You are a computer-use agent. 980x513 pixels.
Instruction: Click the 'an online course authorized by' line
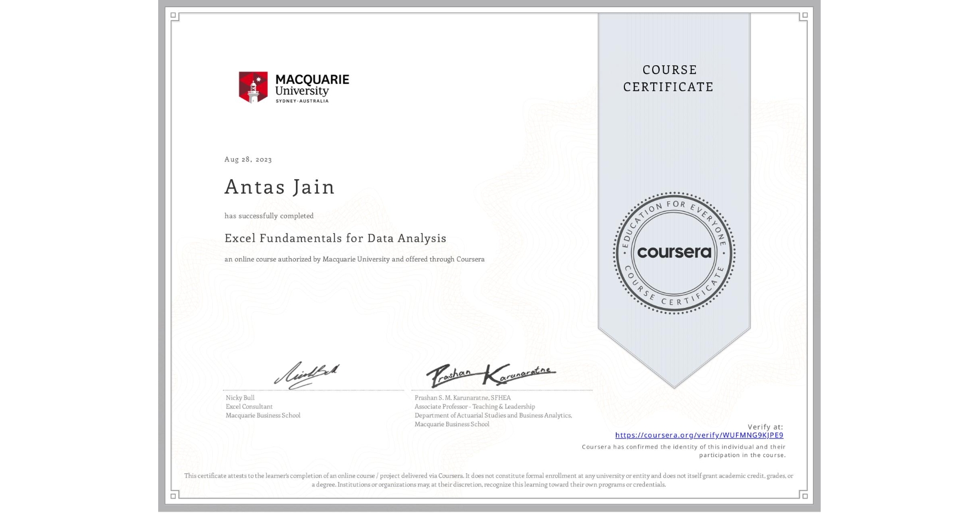tap(355, 259)
